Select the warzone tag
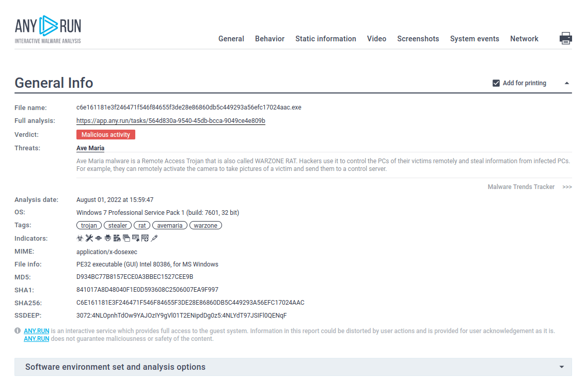Image resolution: width=586 pixels, height=392 pixels. click(x=205, y=226)
